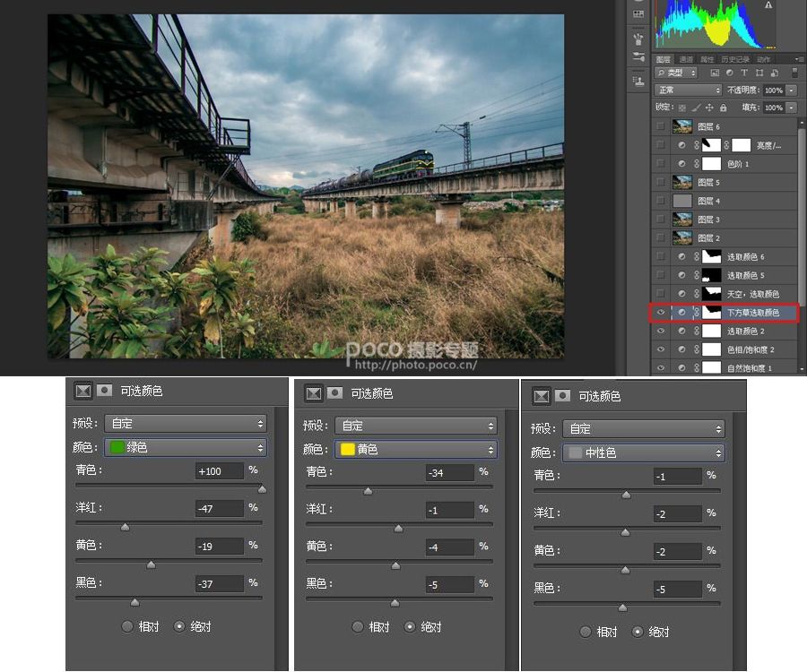Image resolution: width=807 pixels, height=672 pixels.
Task: Click adjustment icon on 色阶 1 layer
Action: [682, 164]
